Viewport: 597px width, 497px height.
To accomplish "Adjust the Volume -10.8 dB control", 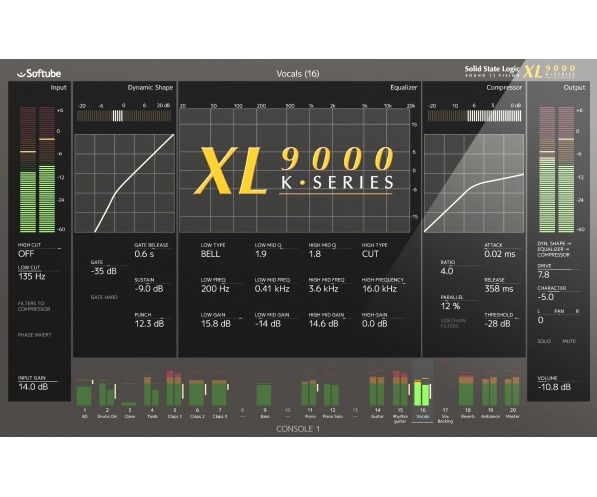I will pyautogui.click(x=554, y=384).
